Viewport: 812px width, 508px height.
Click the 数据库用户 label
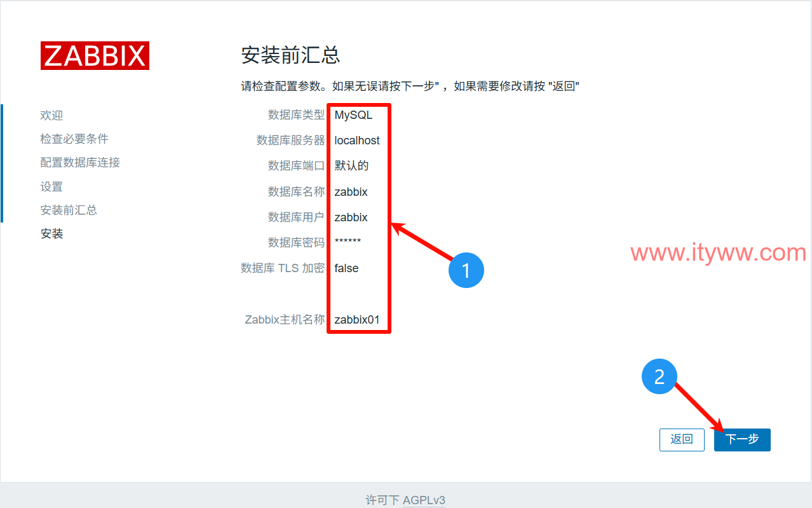(x=296, y=217)
